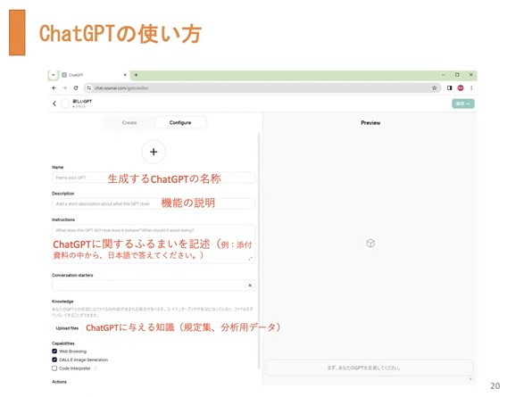
Task: Click the help icon beside Code Interpreter
Action: 96,368
